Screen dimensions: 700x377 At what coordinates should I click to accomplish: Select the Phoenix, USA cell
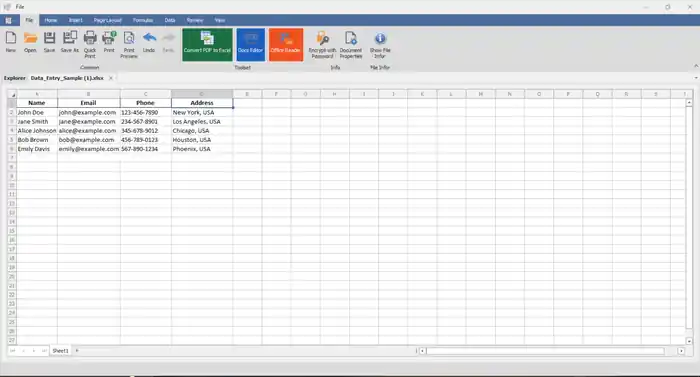coord(202,149)
